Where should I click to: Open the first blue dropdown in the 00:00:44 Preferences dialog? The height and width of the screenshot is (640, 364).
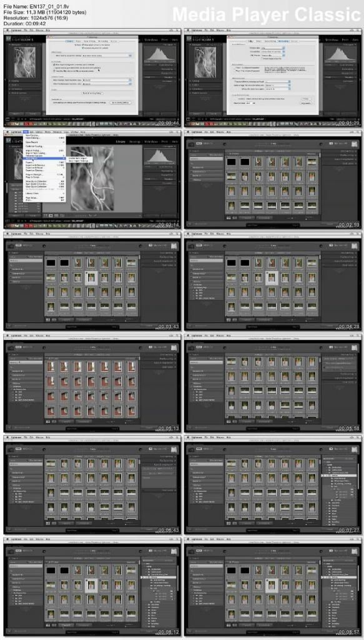107,55
